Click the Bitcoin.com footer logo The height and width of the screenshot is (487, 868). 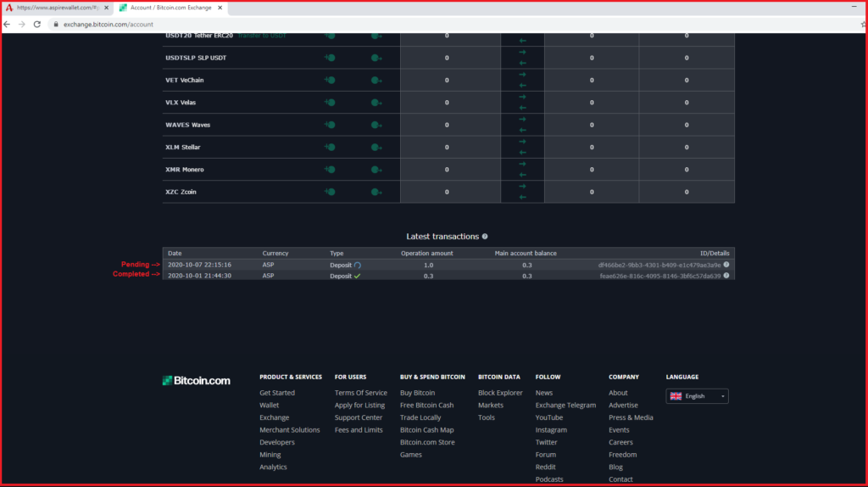coord(196,381)
